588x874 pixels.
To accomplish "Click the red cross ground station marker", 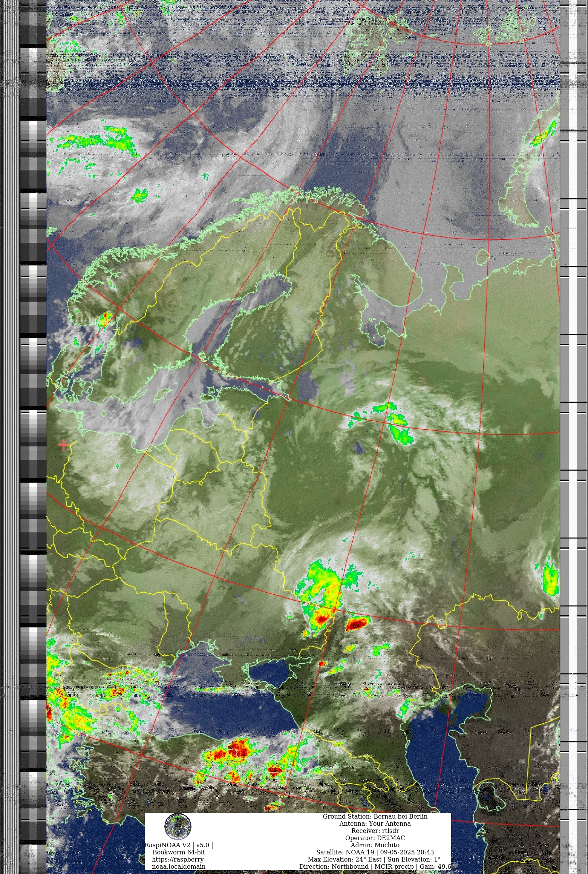I will click(64, 445).
